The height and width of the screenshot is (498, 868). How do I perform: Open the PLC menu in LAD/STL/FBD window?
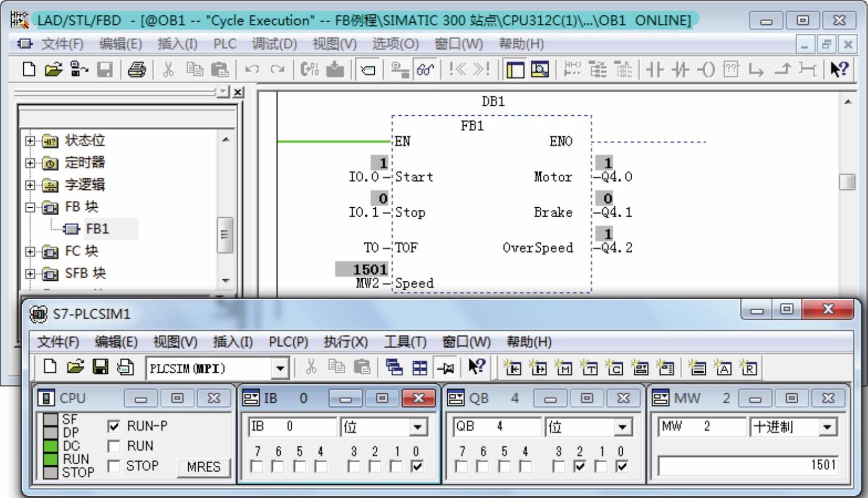225,44
